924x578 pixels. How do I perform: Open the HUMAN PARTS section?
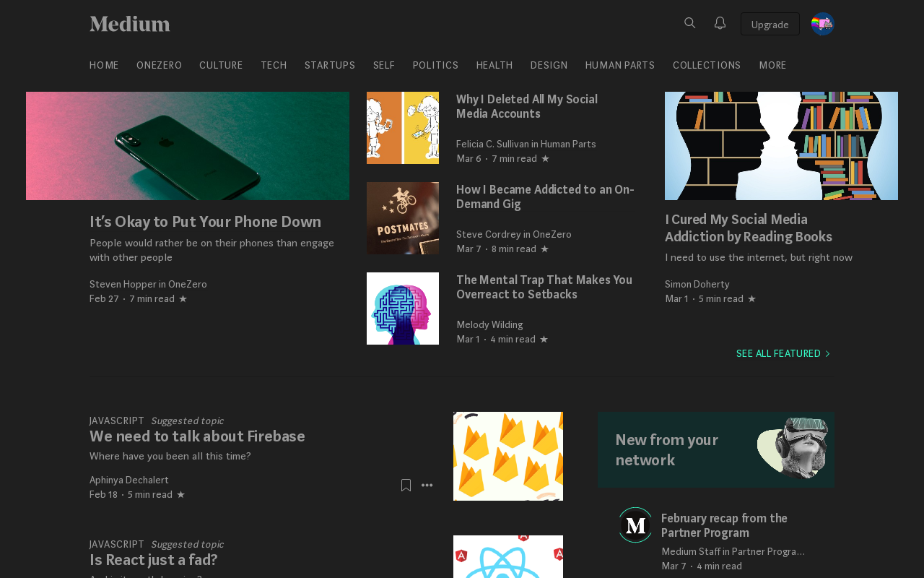coord(620,65)
